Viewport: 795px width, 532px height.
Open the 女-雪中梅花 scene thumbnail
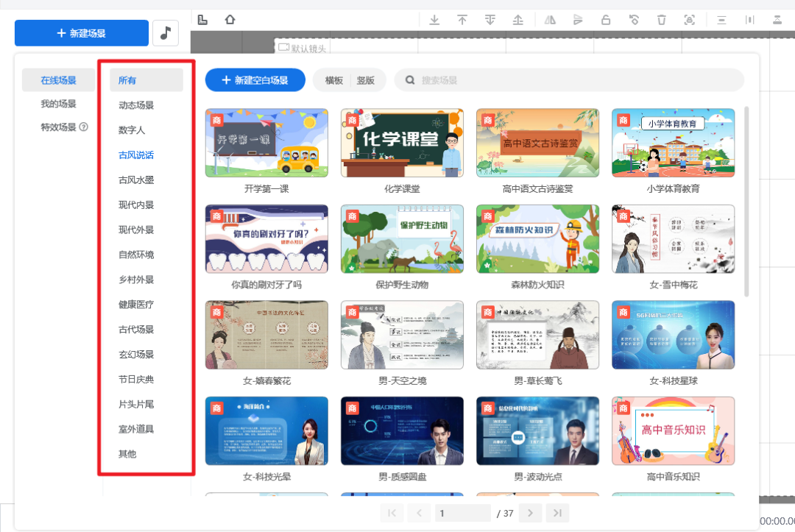674,238
